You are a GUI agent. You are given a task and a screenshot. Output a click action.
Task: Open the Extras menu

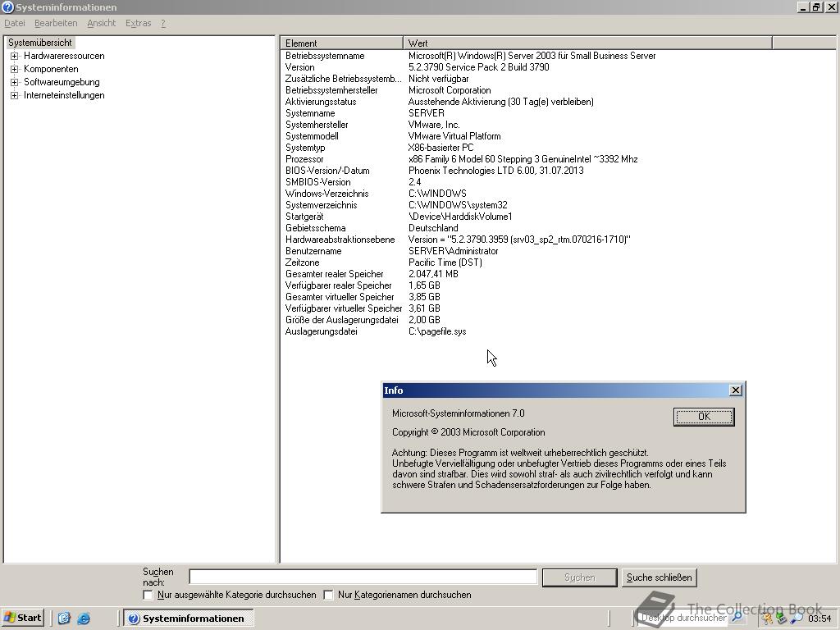(x=138, y=23)
